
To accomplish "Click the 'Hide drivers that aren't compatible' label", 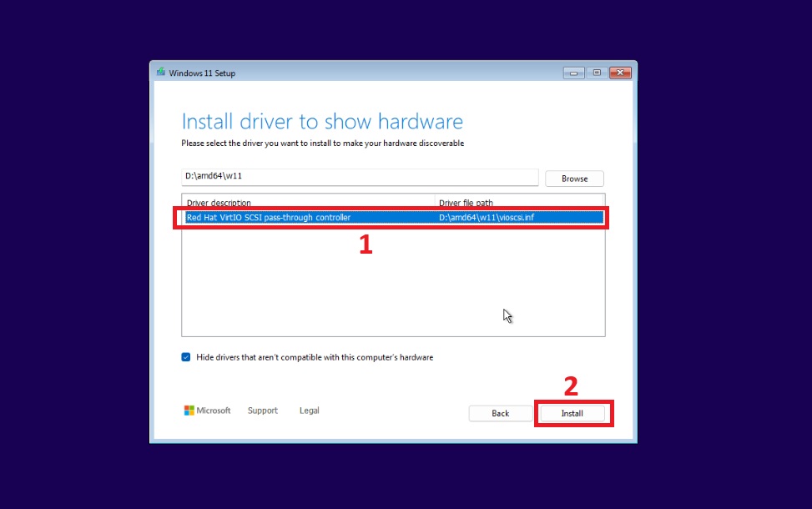I will (315, 357).
